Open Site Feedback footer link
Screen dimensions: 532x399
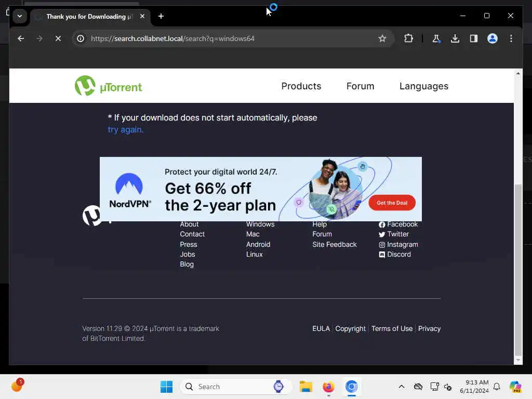[x=334, y=244]
